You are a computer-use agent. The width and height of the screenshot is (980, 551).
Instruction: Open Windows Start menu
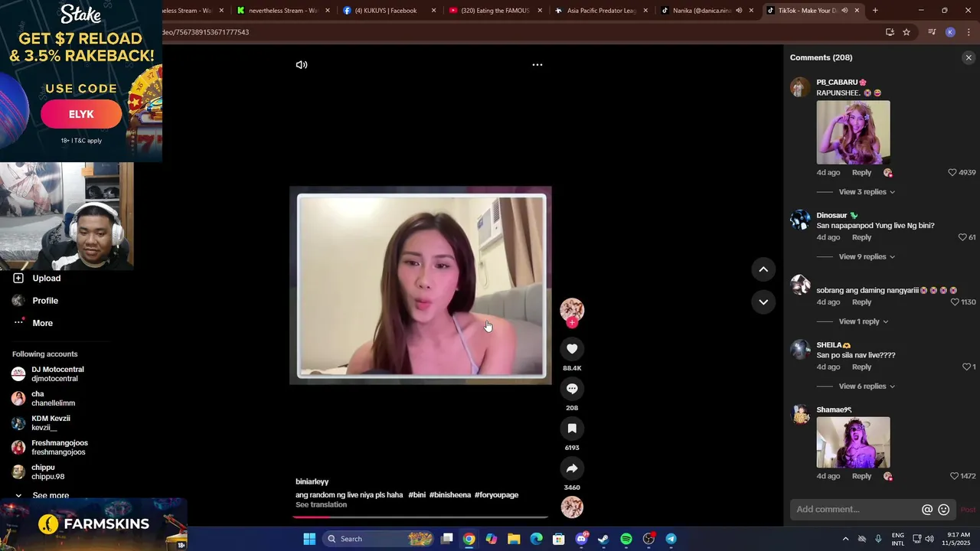tap(309, 539)
